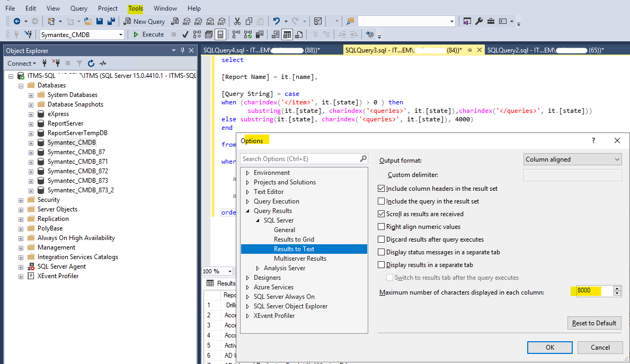Open the Output format dropdown
Viewport: 630px width, 364px height.
pyautogui.click(x=572, y=159)
